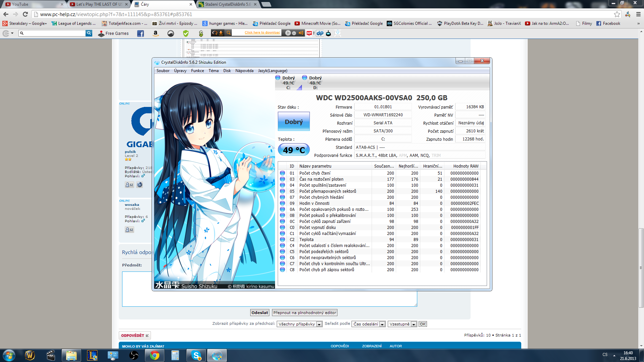Viewport: 644px width, 362px height.
Task: Switch to the YouTube browser tab
Action: 34,4
